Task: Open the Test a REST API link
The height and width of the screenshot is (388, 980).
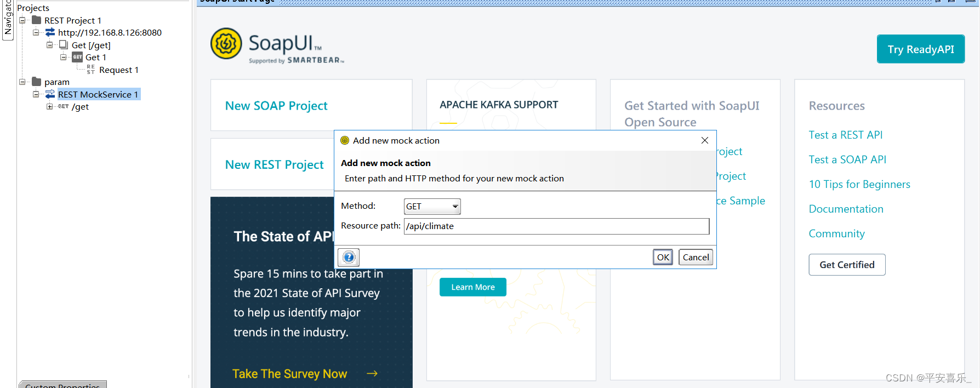Action: point(846,135)
